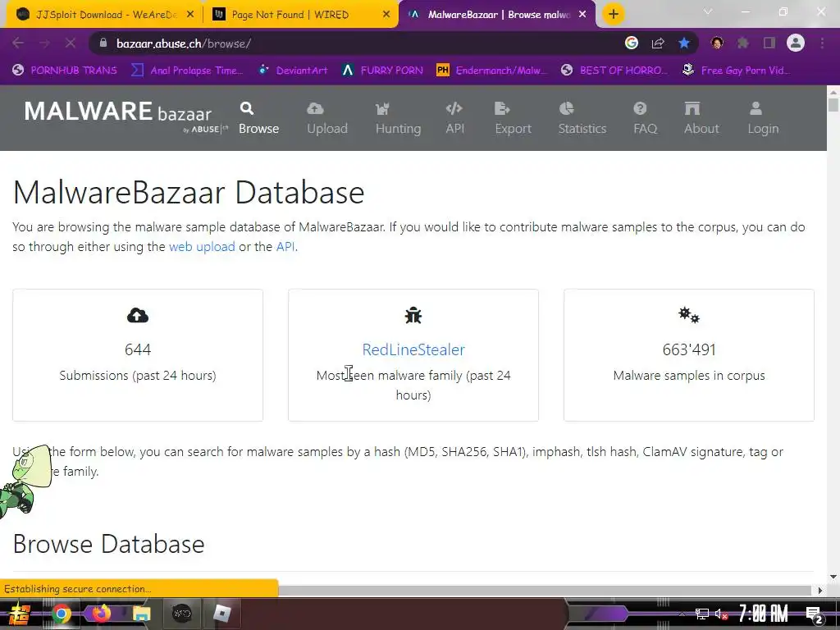
Task: Open File Explorer from the taskbar
Action: coord(141,614)
